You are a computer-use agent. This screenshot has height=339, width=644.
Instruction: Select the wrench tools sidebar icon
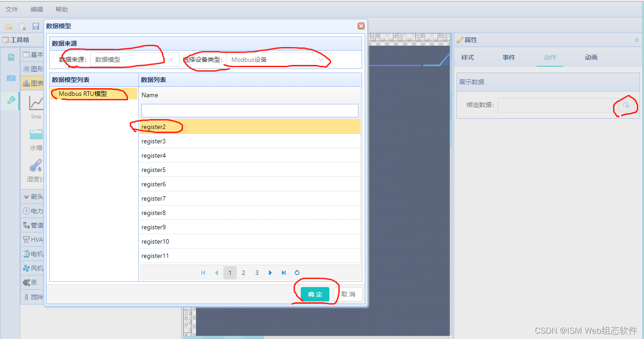pyautogui.click(x=11, y=100)
